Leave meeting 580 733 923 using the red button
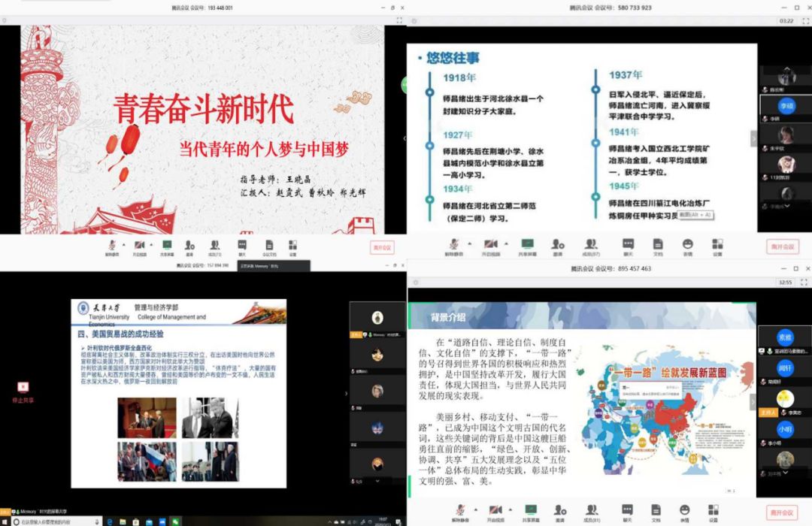The height and width of the screenshot is (526, 812). click(x=781, y=246)
